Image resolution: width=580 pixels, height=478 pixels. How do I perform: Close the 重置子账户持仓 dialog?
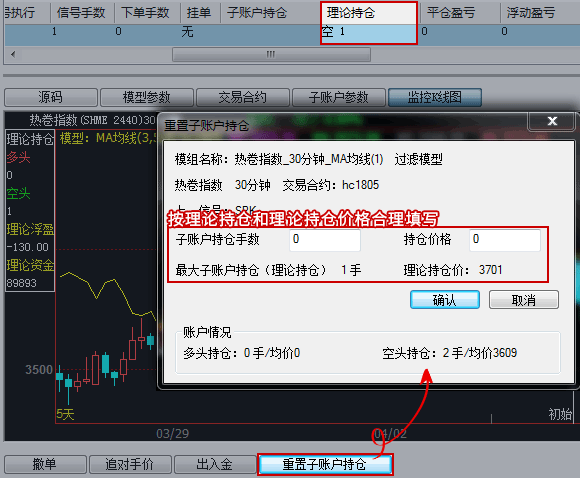552,121
